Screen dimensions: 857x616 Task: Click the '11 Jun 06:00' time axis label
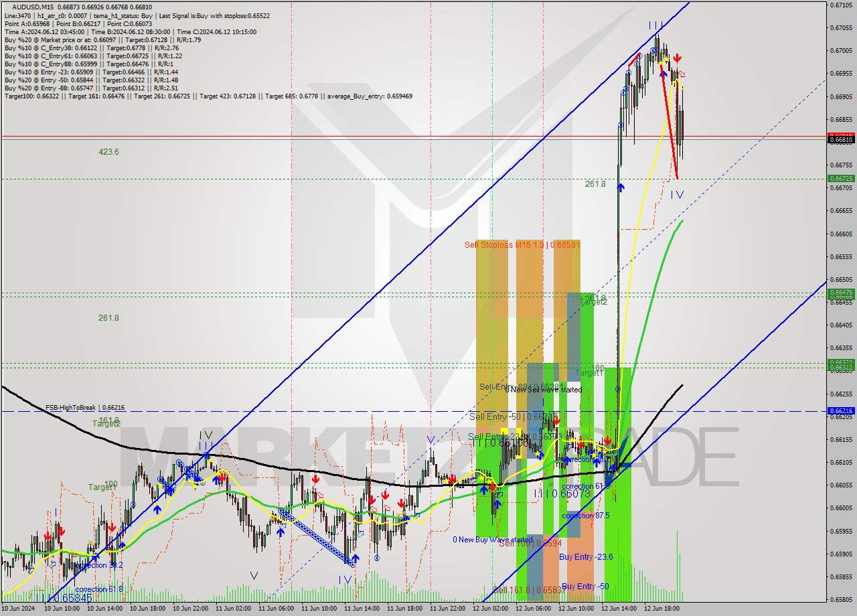pos(276,609)
